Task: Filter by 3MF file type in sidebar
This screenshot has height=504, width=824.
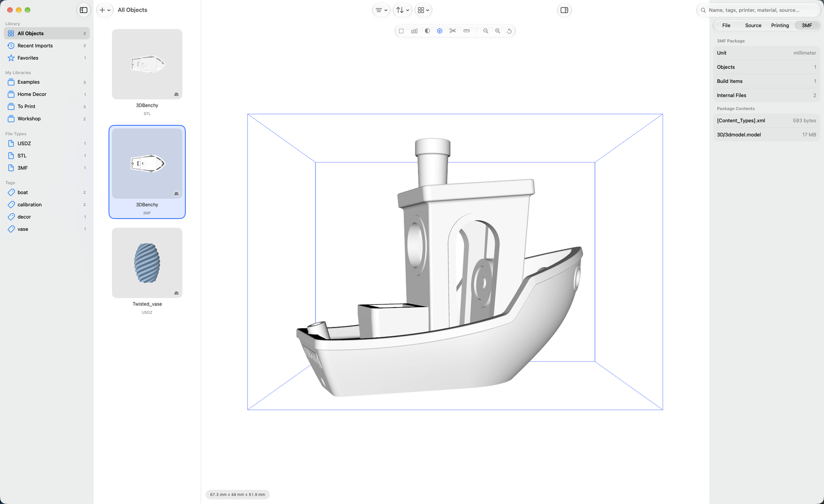Action: [47, 168]
